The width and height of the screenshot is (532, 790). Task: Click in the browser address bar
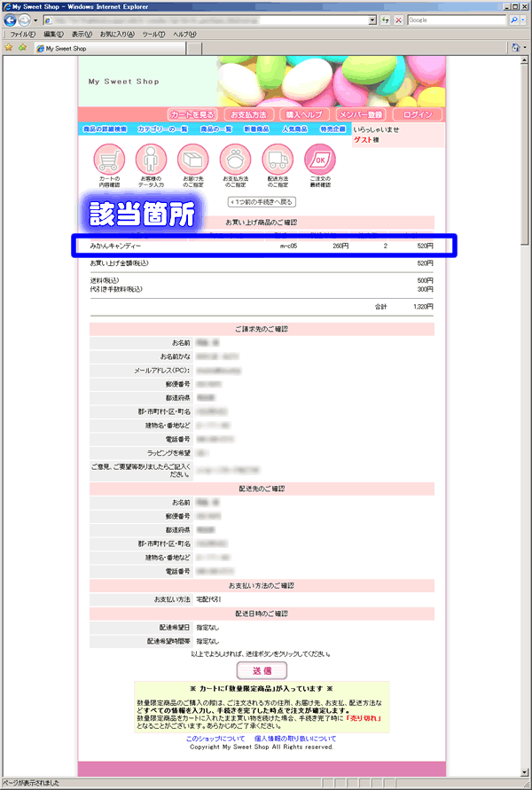pyautogui.click(x=206, y=20)
